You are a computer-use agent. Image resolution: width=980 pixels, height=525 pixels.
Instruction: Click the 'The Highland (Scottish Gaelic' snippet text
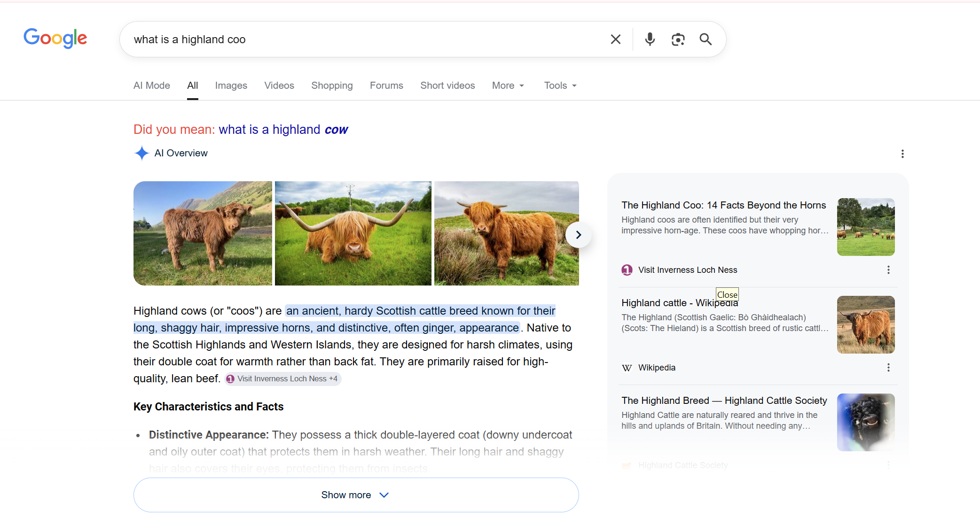[724, 323]
